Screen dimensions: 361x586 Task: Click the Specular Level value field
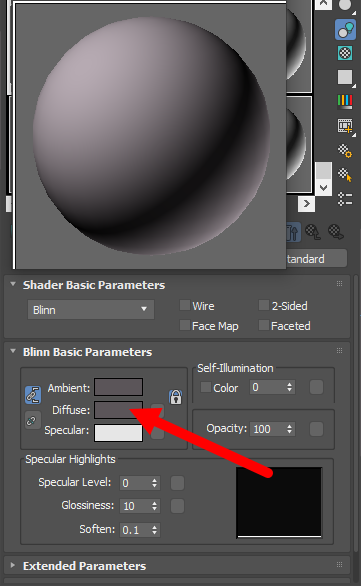pyautogui.click(x=135, y=483)
